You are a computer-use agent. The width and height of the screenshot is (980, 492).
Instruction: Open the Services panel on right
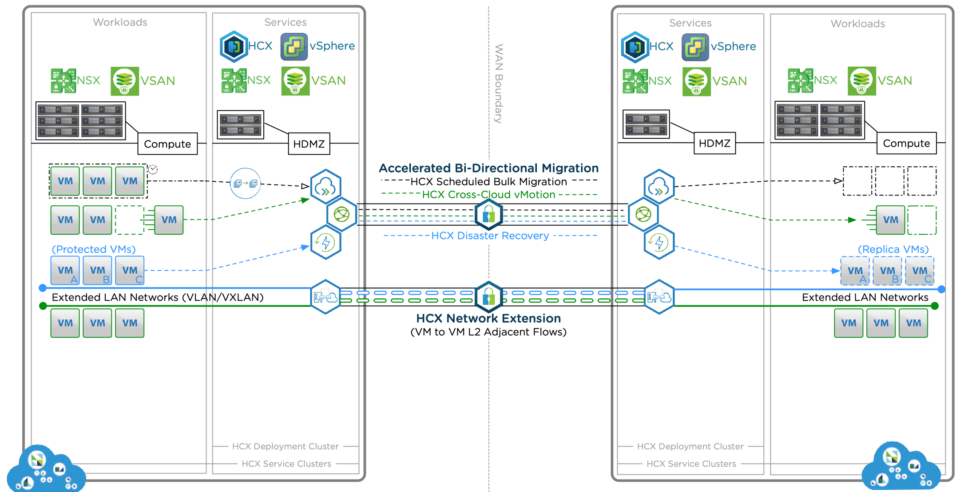690,23
